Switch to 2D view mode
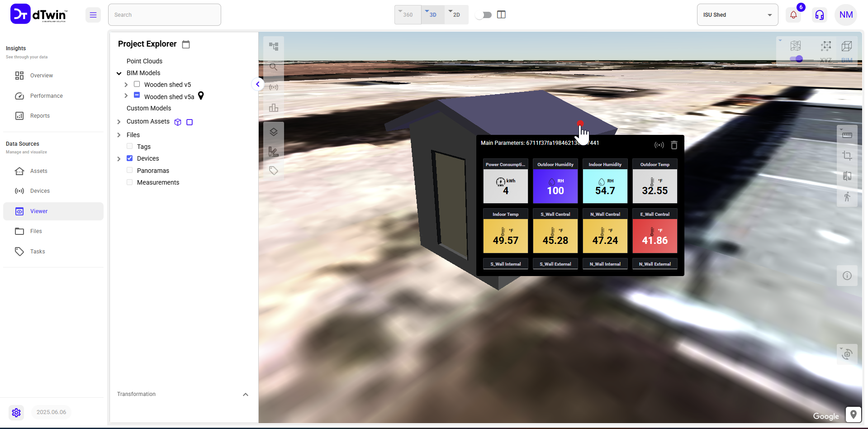This screenshot has height=429, width=868. [x=455, y=15]
